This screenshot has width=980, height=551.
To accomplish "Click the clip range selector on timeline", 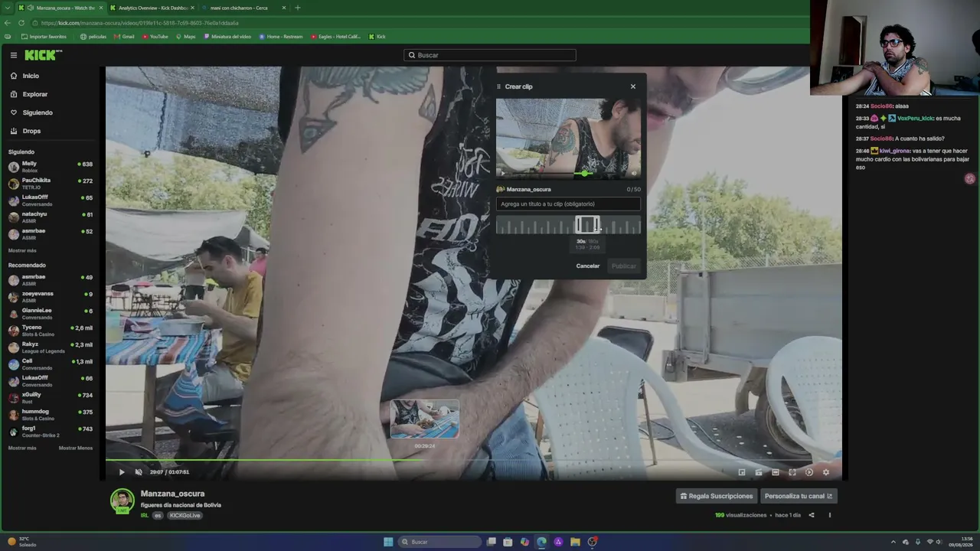I will [x=587, y=225].
